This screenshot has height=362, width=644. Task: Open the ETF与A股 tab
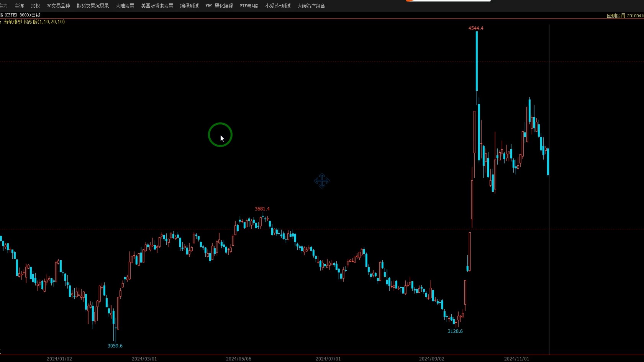click(249, 6)
